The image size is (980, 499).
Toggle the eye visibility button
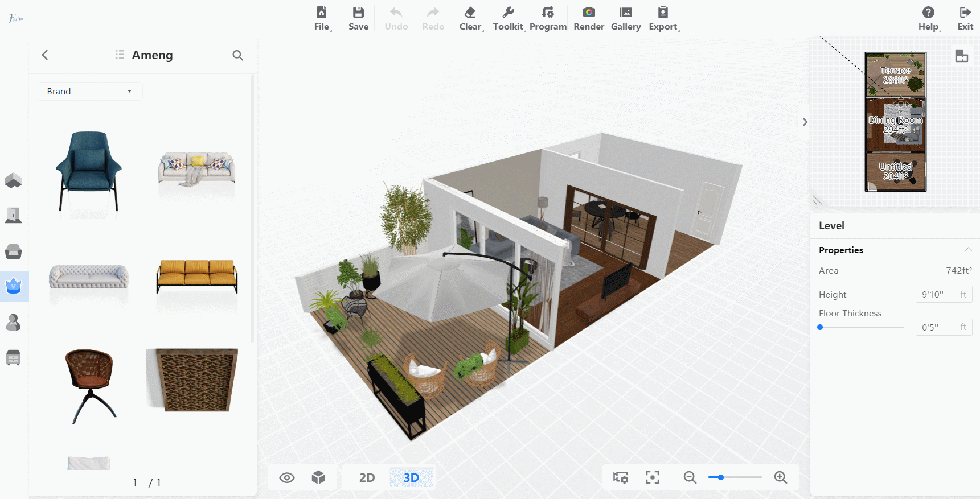tap(287, 477)
